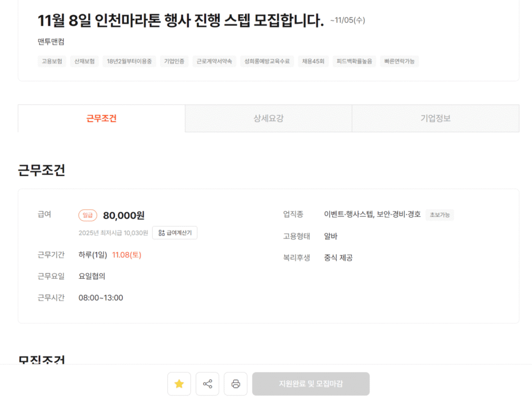Click the 산재보험 tag
Screen dimensions: 532x404
pos(84,61)
